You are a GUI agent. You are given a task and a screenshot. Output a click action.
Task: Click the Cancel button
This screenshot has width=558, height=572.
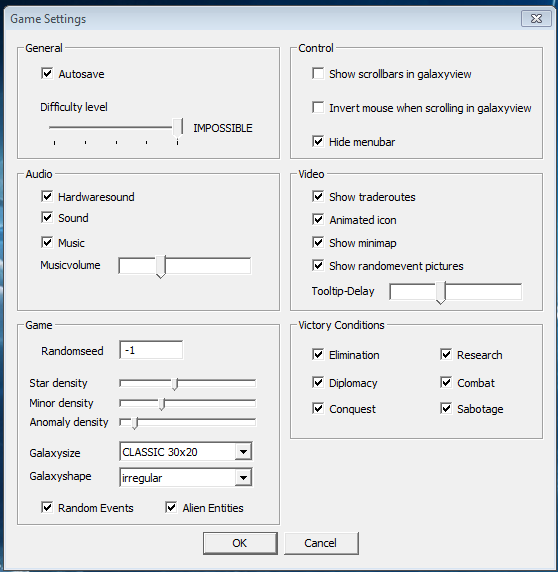point(321,543)
